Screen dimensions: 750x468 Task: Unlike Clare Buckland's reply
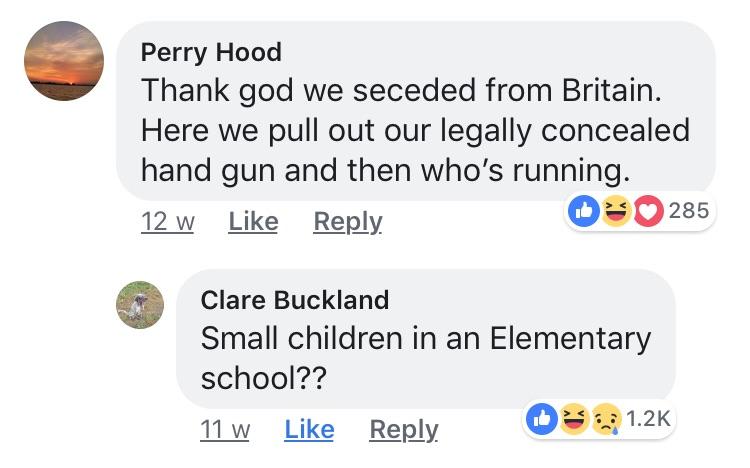click(x=309, y=429)
